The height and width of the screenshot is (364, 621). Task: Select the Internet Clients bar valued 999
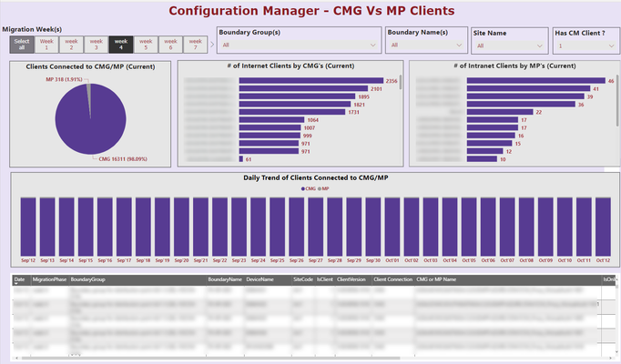pyautogui.click(x=270, y=136)
